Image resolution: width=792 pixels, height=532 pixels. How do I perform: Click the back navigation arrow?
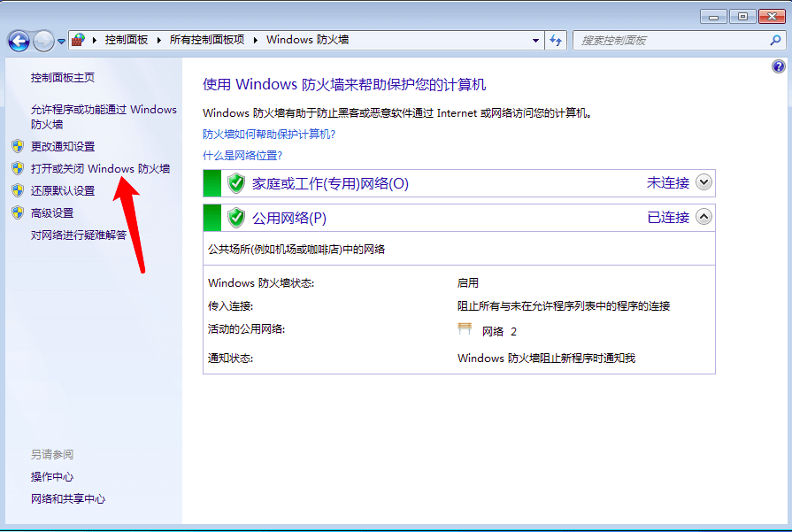(19, 41)
